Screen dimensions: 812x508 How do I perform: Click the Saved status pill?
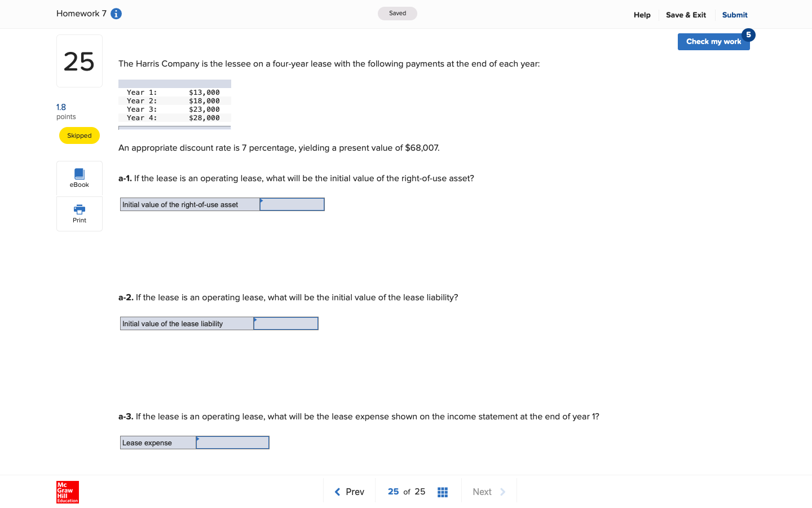pos(397,12)
